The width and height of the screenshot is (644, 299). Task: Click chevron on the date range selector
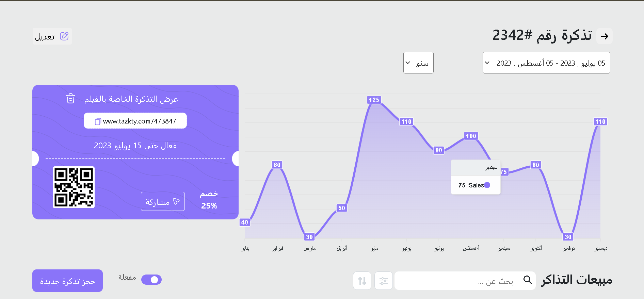487,63
